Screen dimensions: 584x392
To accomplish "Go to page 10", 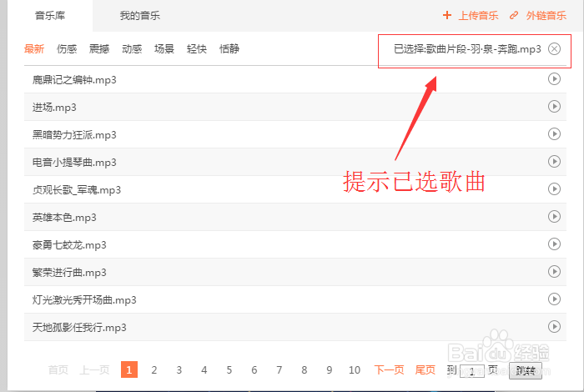I will point(355,369).
